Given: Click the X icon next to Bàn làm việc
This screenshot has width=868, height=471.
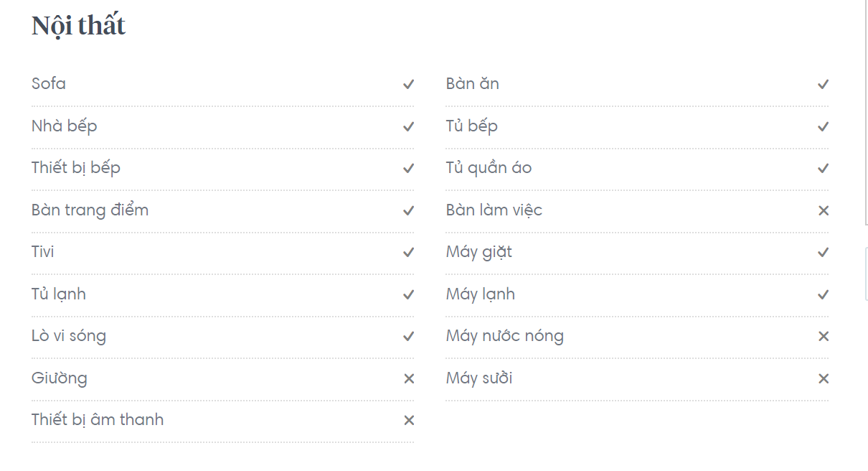Looking at the screenshot, I should click(x=824, y=210).
